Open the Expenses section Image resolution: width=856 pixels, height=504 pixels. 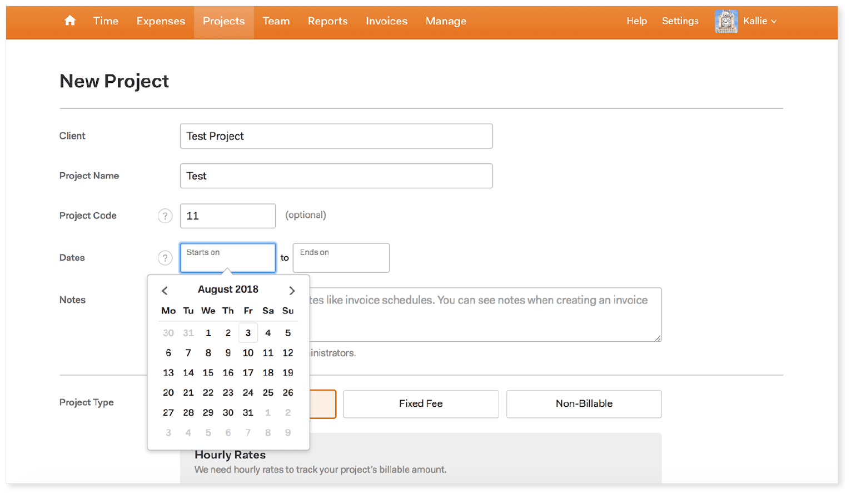coord(160,21)
